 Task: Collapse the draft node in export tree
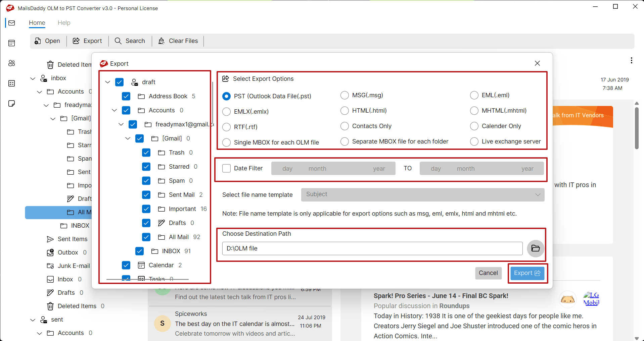point(107,82)
